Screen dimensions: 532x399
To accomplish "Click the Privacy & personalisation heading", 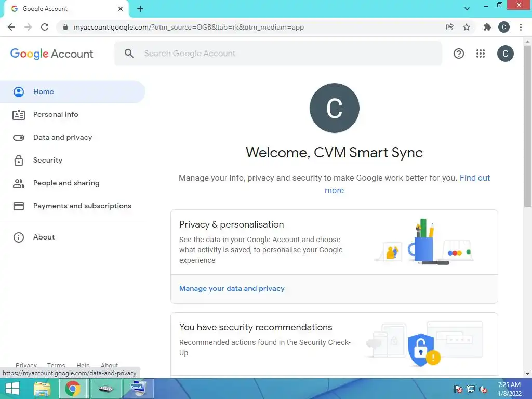I will coord(231,224).
